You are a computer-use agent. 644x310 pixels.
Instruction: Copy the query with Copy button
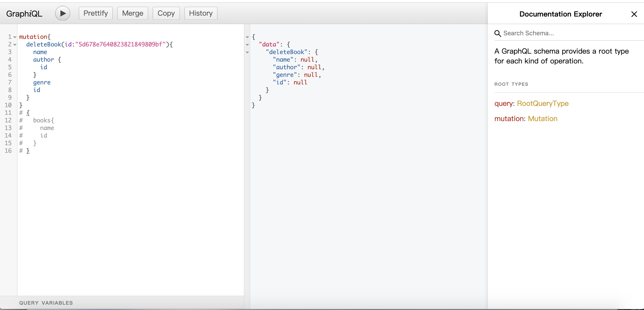click(x=166, y=13)
